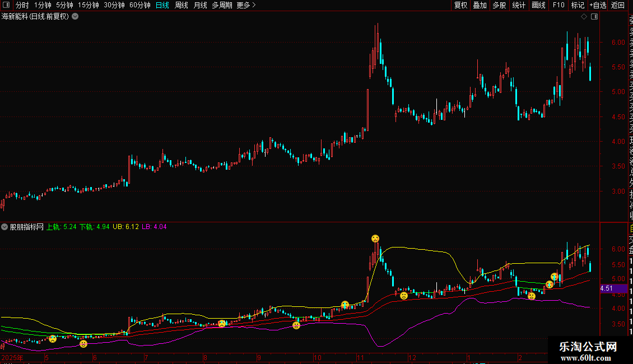
Task: Toggle the side panel icon at chart top-right
Action: click(x=594, y=17)
